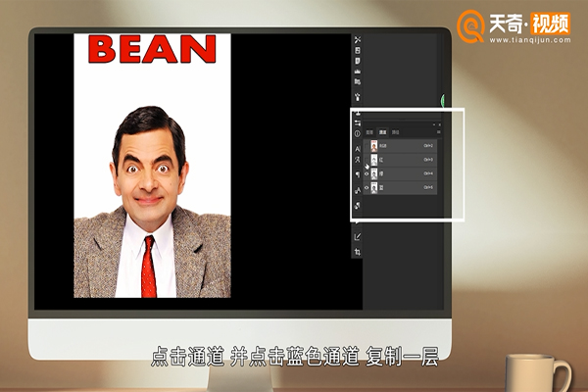
Task: Click the red tie in the canvas photo
Action: coord(149,267)
